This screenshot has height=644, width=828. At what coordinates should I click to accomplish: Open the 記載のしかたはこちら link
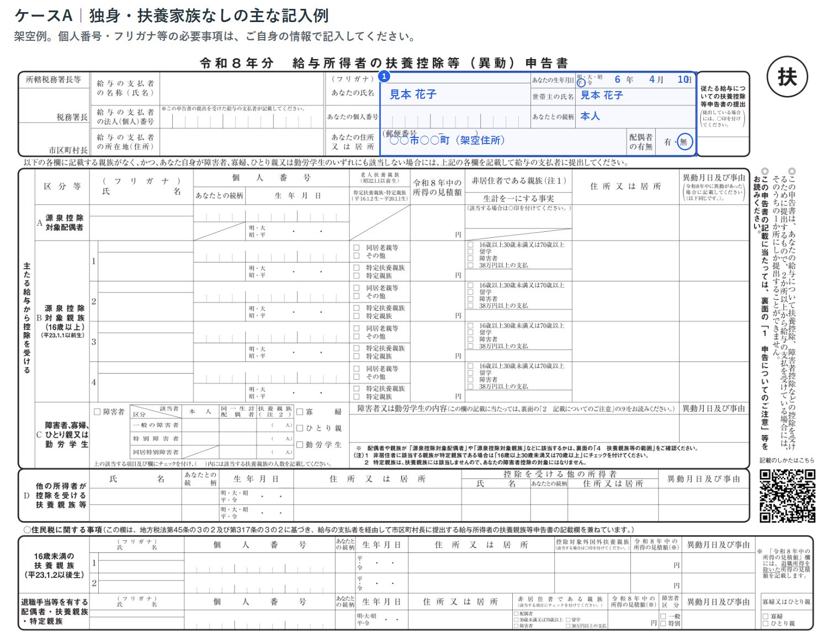[x=787, y=460]
